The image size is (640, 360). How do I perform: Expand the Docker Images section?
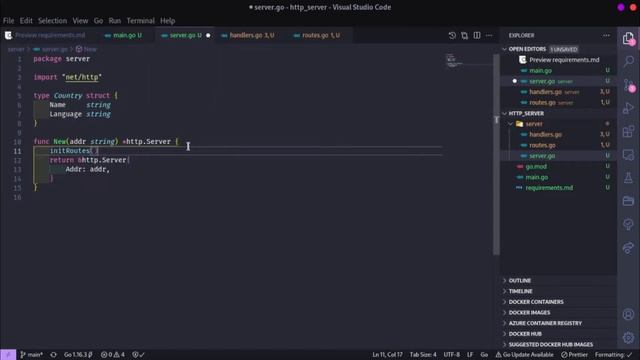tap(529, 313)
